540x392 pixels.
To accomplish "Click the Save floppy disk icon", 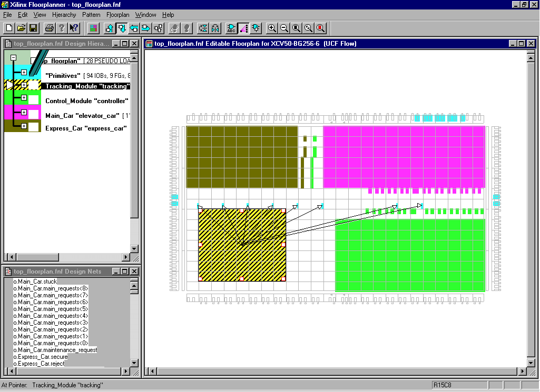I will [x=33, y=28].
